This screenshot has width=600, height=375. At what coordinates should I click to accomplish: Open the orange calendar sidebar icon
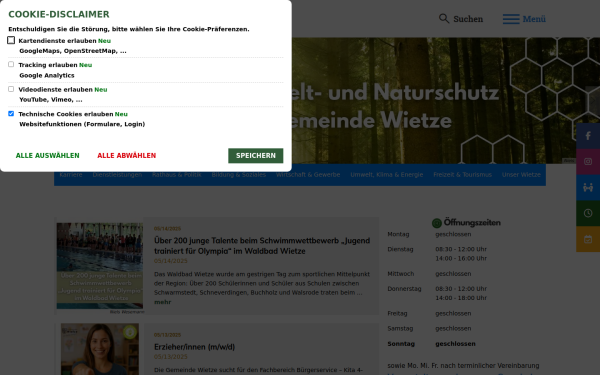click(588, 239)
